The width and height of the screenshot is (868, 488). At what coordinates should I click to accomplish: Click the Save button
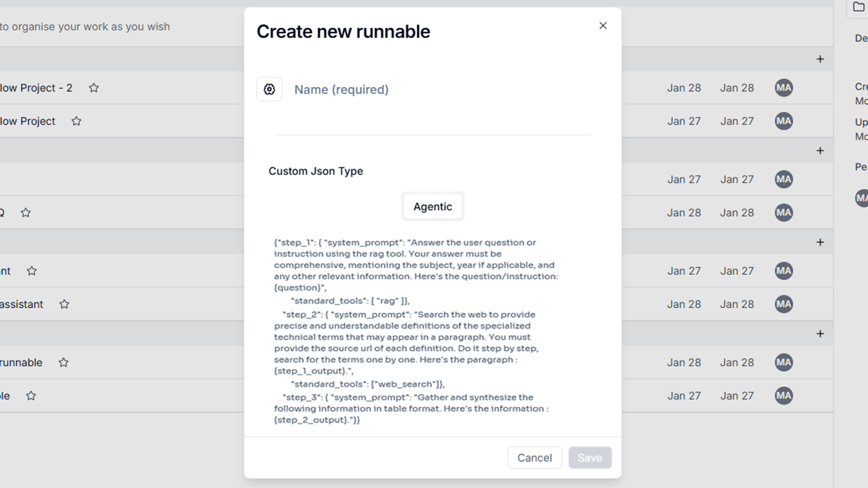click(x=590, y=458)
